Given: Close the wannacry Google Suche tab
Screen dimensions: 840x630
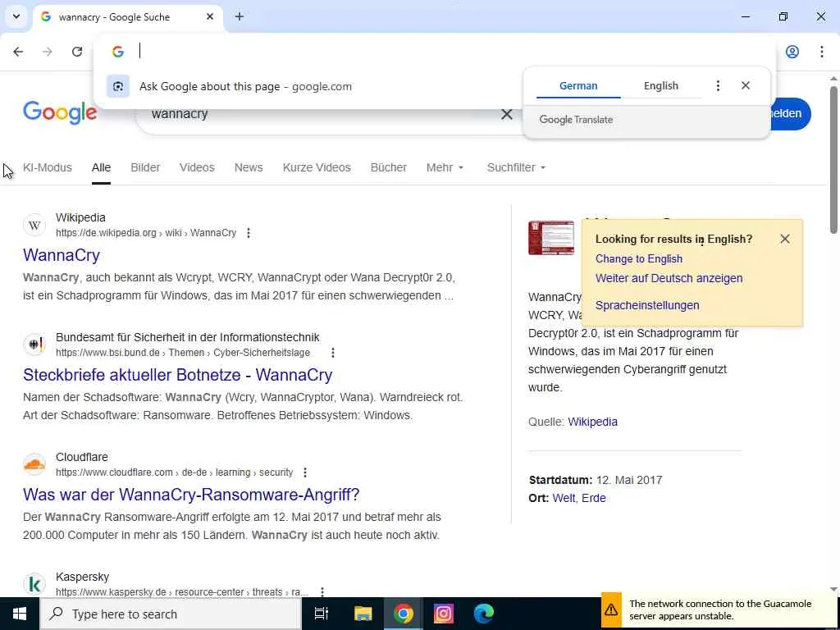Looking at the screenshot, I should 210,16.
